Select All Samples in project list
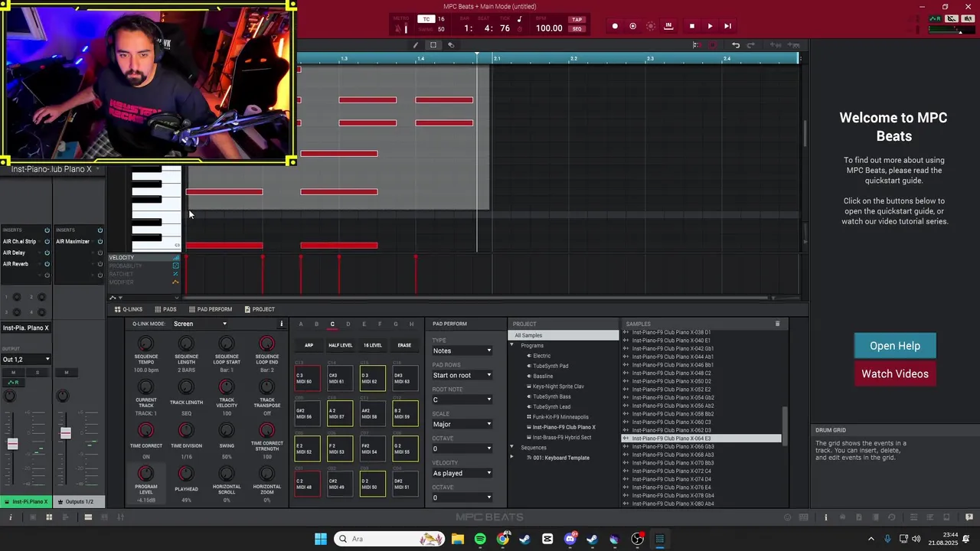This screenshot has width=980, height=551. 563,335
